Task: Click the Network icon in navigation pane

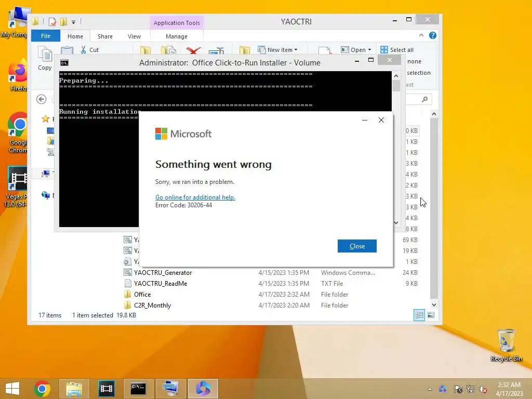Action: (46, 195)
